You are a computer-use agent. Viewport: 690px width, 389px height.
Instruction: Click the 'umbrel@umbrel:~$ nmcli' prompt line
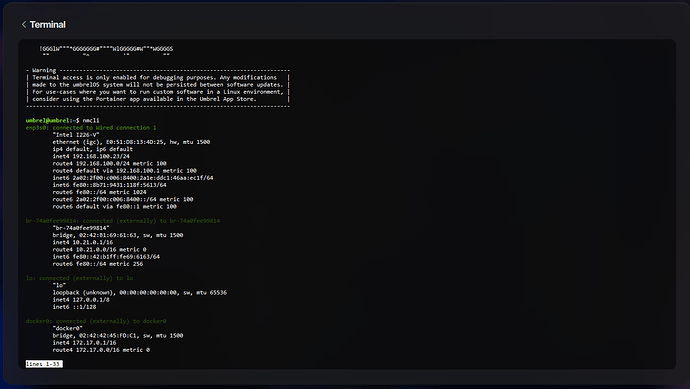(x=62, y=120)
